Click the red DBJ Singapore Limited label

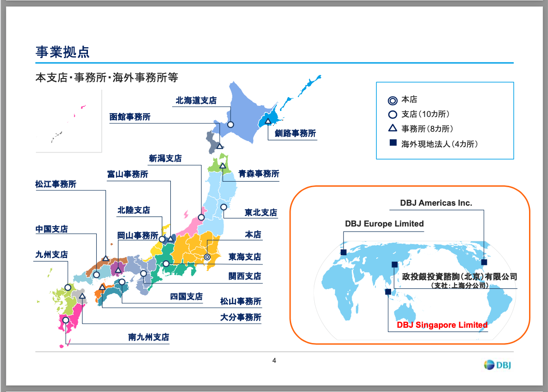pos(442,325)
